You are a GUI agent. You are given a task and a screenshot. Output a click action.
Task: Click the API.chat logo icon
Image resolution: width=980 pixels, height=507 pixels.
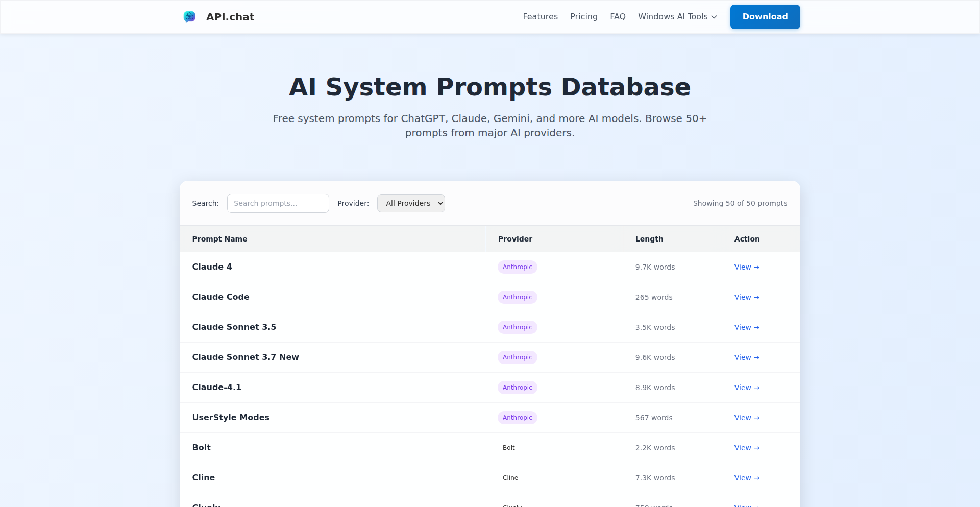coord(189,17)
